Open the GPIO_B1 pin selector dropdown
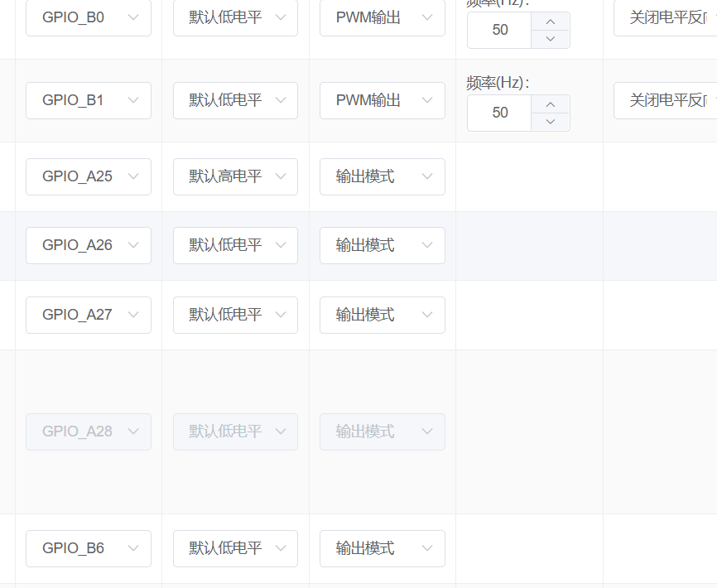Screen dimensions: 717x588 (x=88, y=100)
